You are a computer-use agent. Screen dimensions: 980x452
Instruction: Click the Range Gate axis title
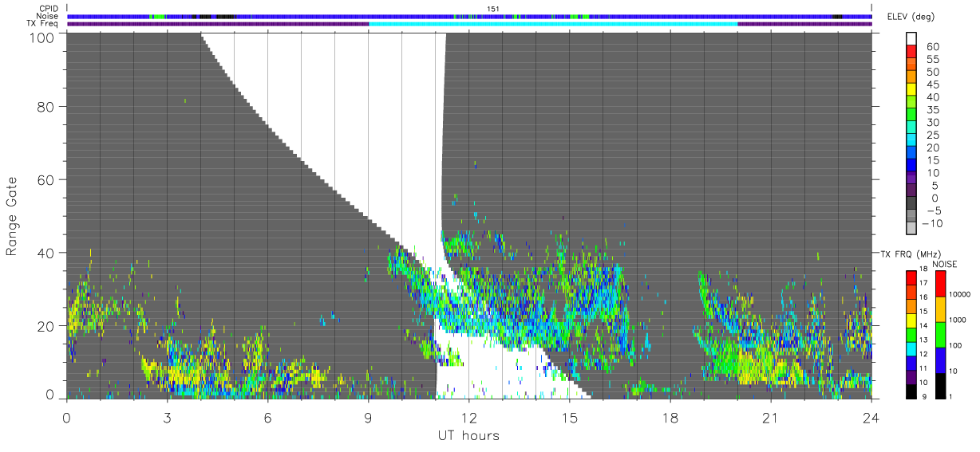pyautogui.click(x=12, y=215)
